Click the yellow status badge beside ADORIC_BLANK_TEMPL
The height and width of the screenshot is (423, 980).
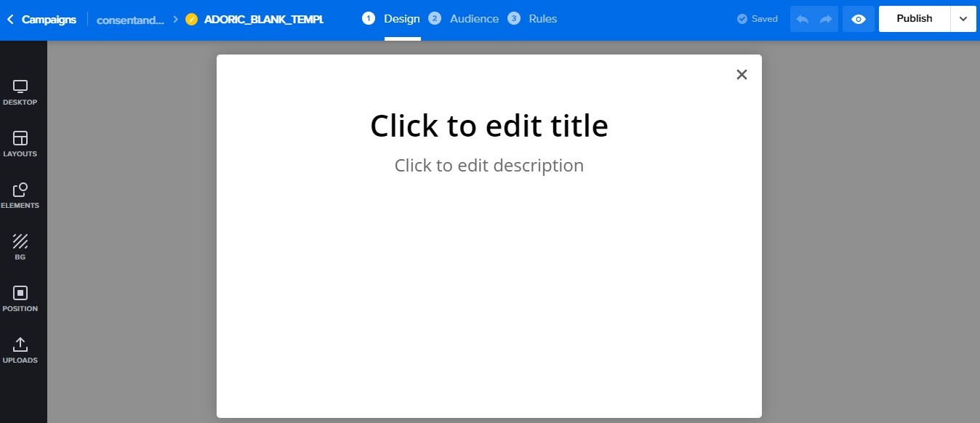click(191, 19)
